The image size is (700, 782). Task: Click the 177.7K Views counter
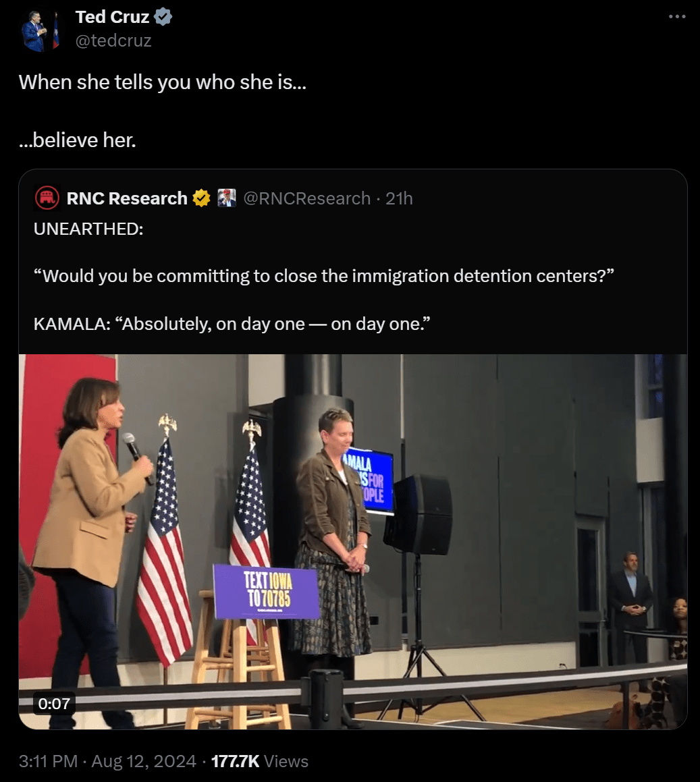pyautogui.click(x=259, y=761)
